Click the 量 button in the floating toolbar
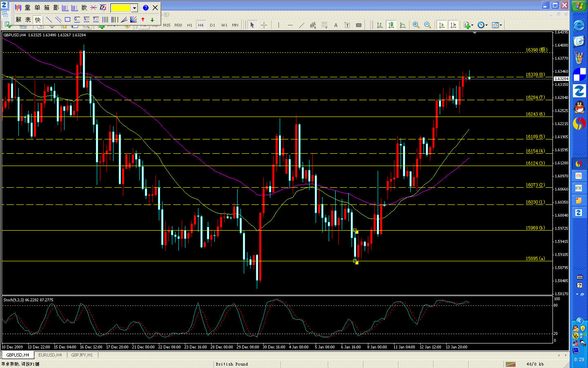Image resolution: width=588 pixels, height=368 pixels. click(x=28, y=8)
